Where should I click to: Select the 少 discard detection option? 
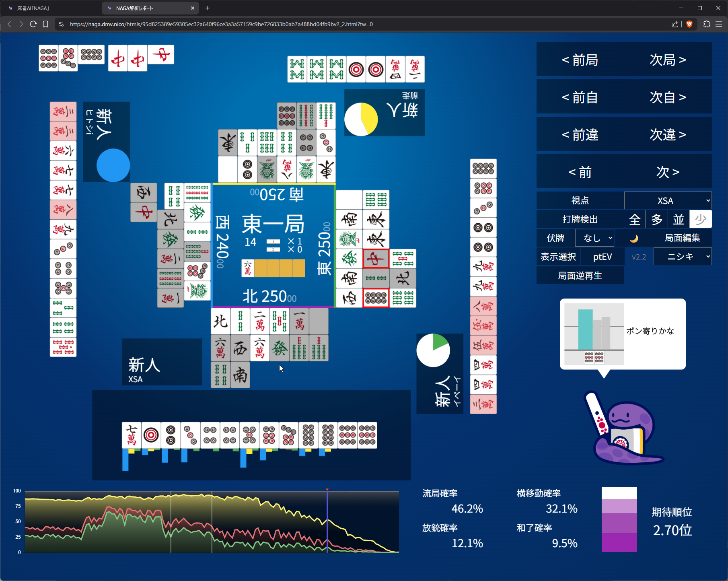click(700, 219)
